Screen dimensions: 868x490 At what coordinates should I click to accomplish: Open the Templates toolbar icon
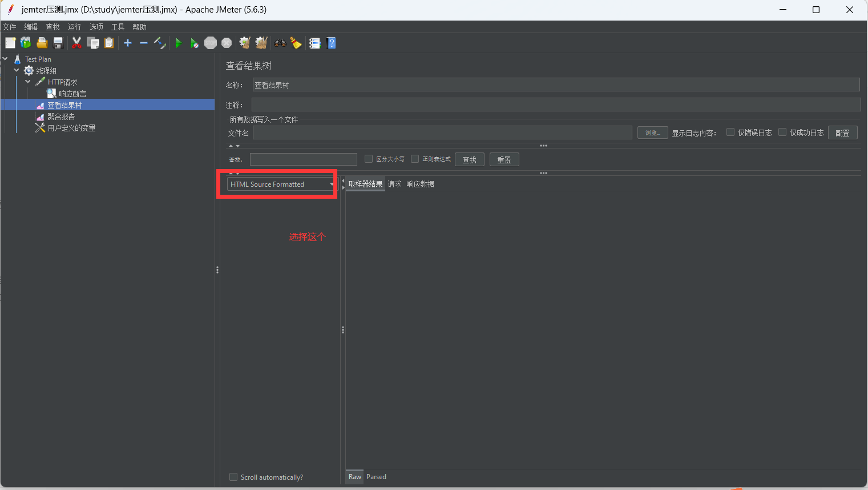click(x=26, y=43)
